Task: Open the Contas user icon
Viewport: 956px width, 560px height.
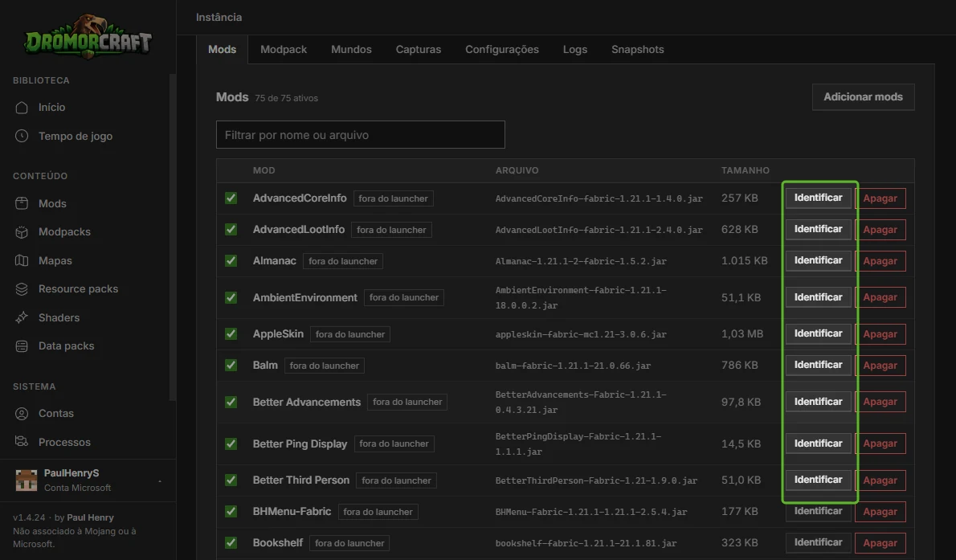Action: (22, 414)
